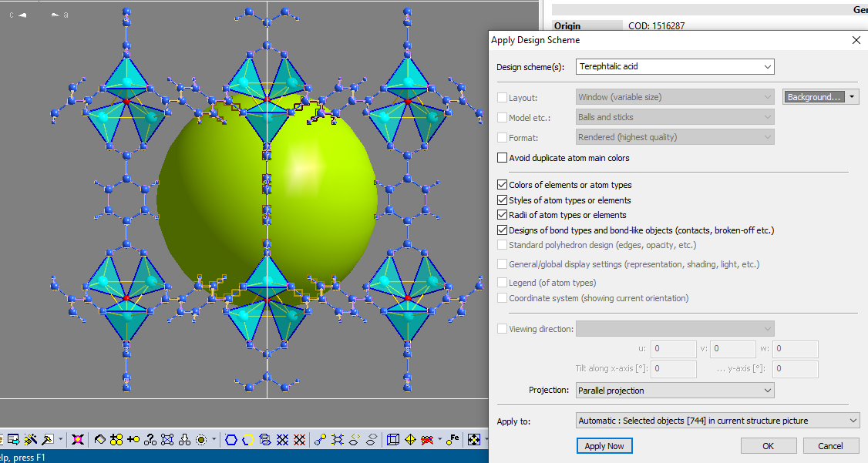Open the Terephtalic acid design scheme dropdown

(x=768, y=66)
